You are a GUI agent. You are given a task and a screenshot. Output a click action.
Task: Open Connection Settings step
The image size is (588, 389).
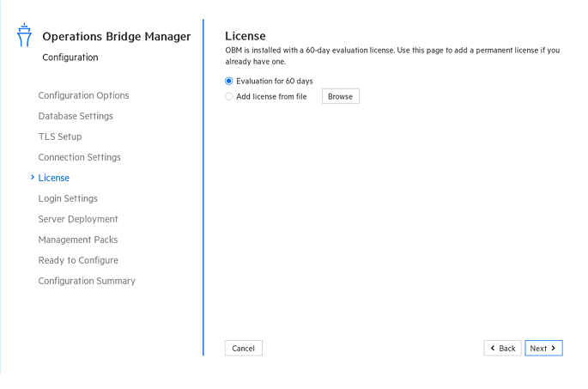(80, 157)
